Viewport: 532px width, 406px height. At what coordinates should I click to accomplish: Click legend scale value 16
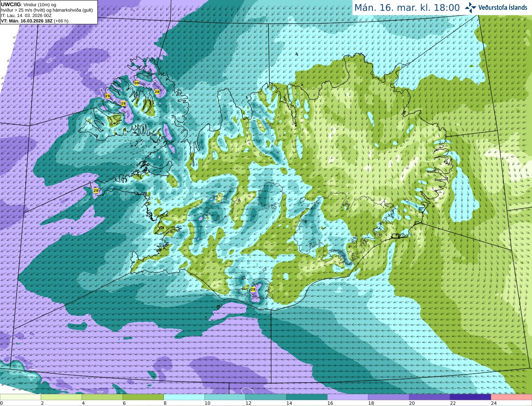[x=330, y=403]
